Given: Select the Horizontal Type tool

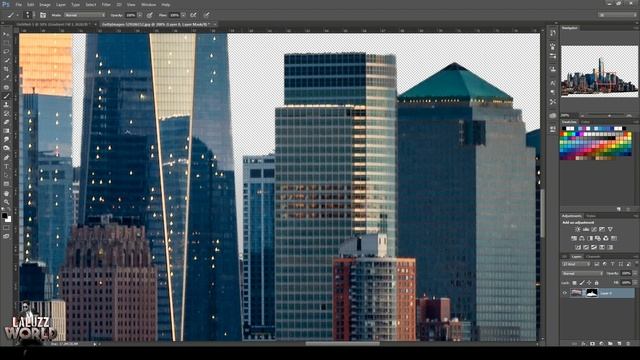Looking at the screenshot, I should coord(6,166).
